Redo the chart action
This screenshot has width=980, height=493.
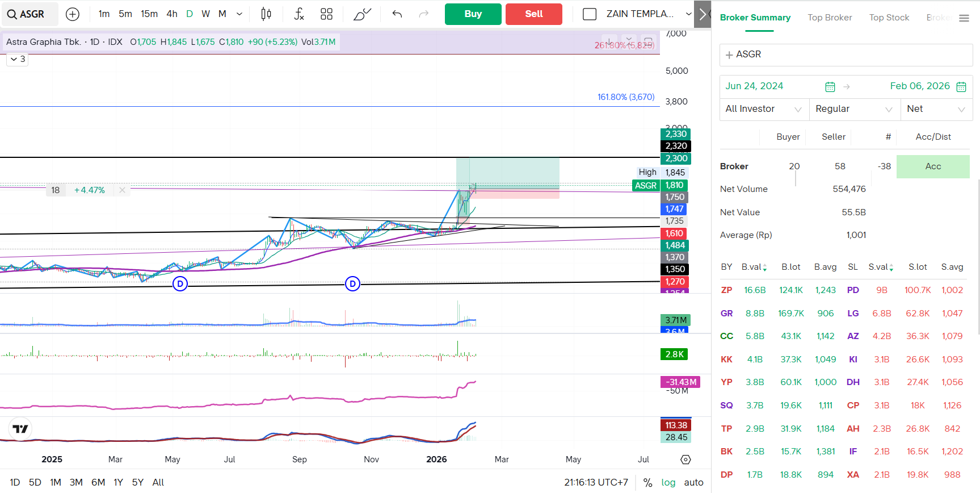[423, 14]
